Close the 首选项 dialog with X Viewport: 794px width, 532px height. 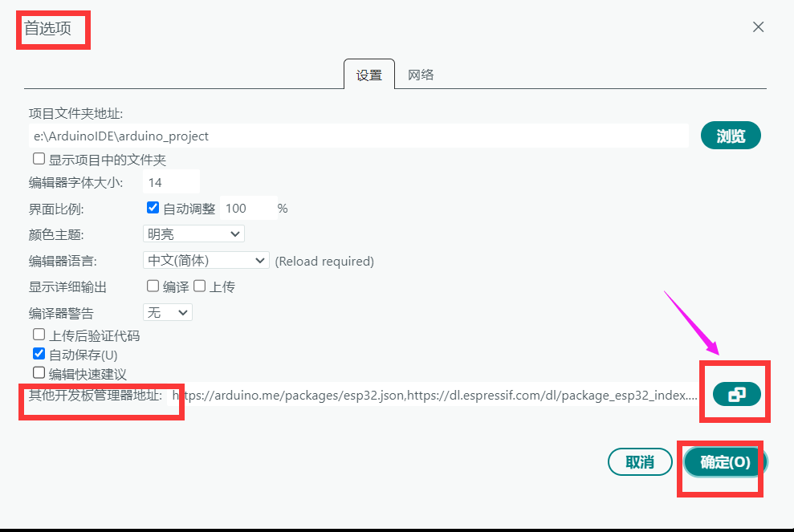tap(758, 26)
